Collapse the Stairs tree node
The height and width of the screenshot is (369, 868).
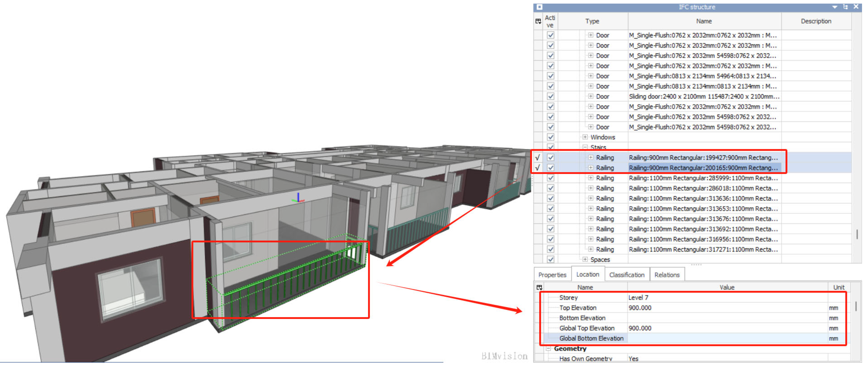tap(585, 147)
